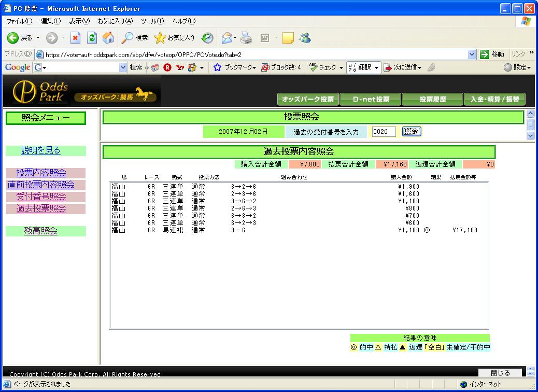Switch to オッズパーク投票 tab
The height and width of the screenshot is (392, 538).
coord(308,99)
